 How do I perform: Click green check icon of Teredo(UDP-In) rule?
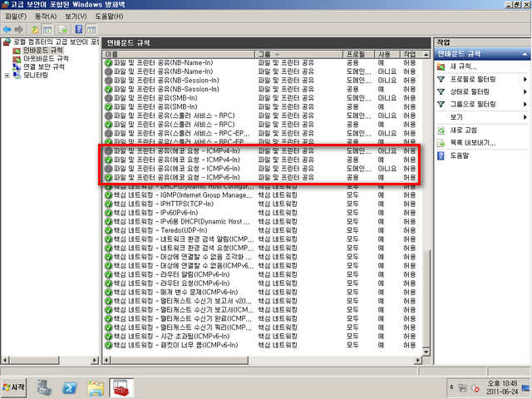[109, 230]
